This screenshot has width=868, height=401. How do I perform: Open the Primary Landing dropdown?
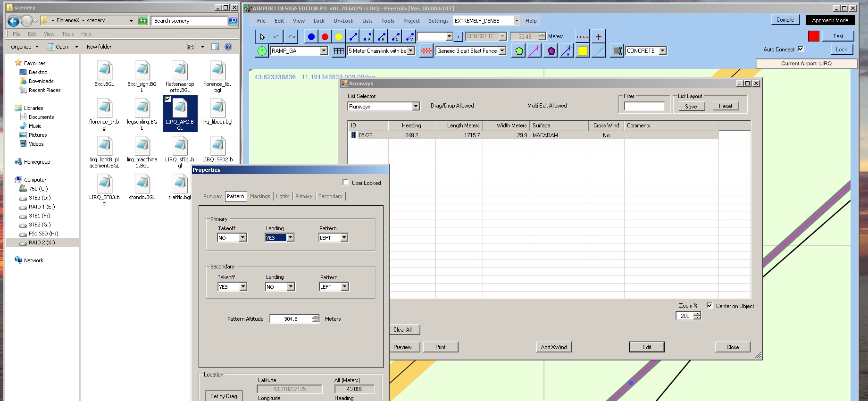tap(291, 238)
